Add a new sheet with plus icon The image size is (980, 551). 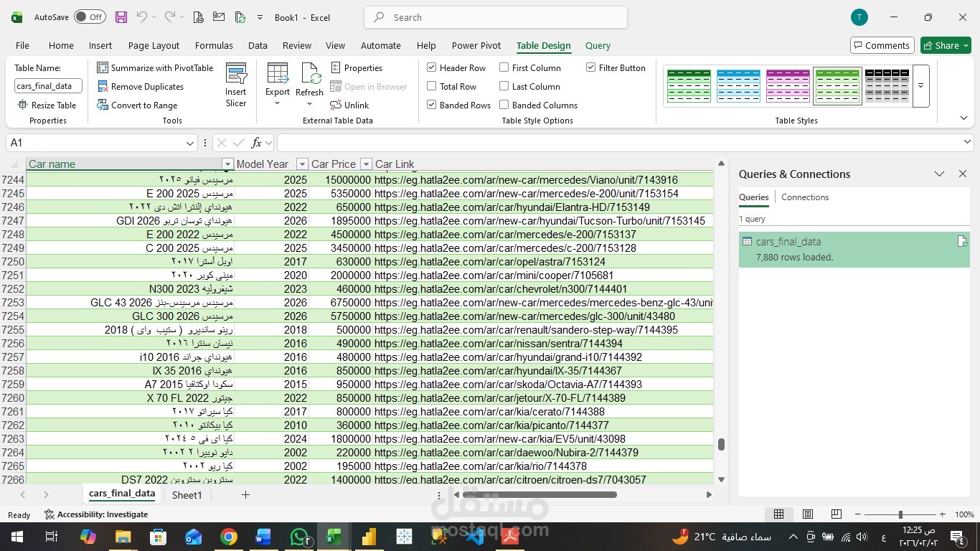(245, 495)
